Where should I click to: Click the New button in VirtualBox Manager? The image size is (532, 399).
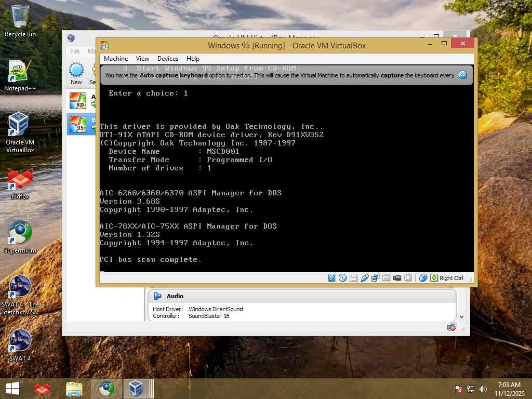coord(76,73)
